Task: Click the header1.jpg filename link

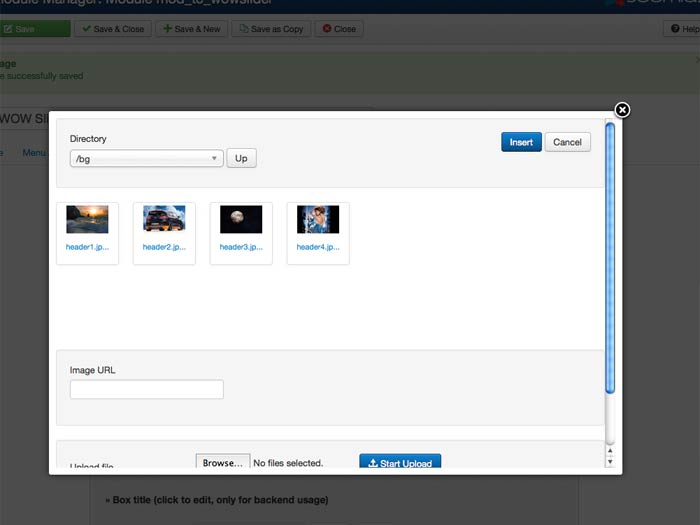Action: pos(87,247)
